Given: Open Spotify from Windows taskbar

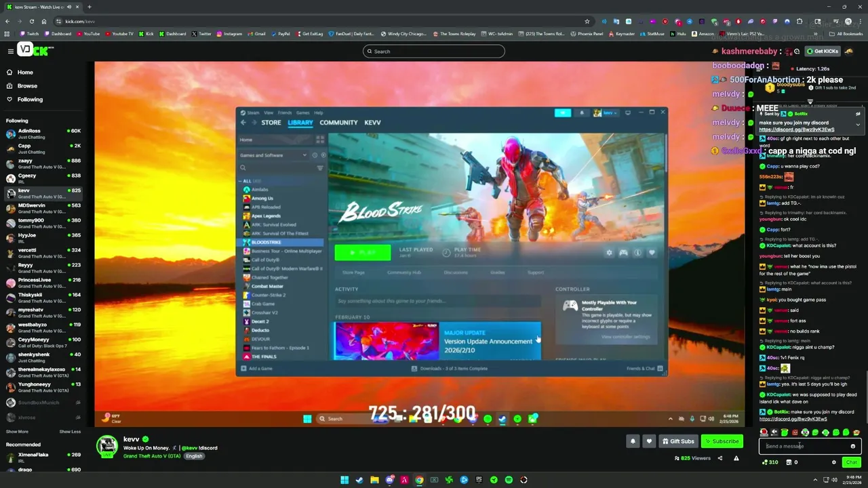Looking at the screenshot, I should [x=509, y=480].
